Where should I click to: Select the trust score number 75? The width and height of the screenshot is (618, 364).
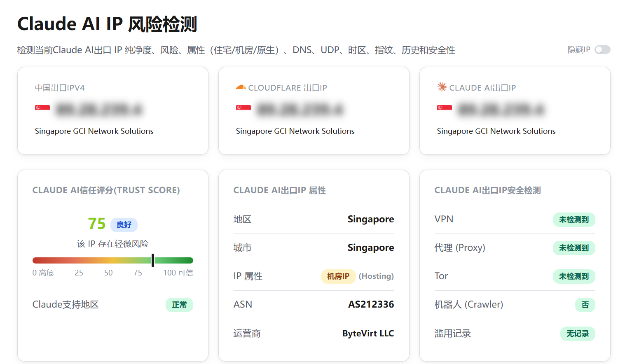pos(97,224)
